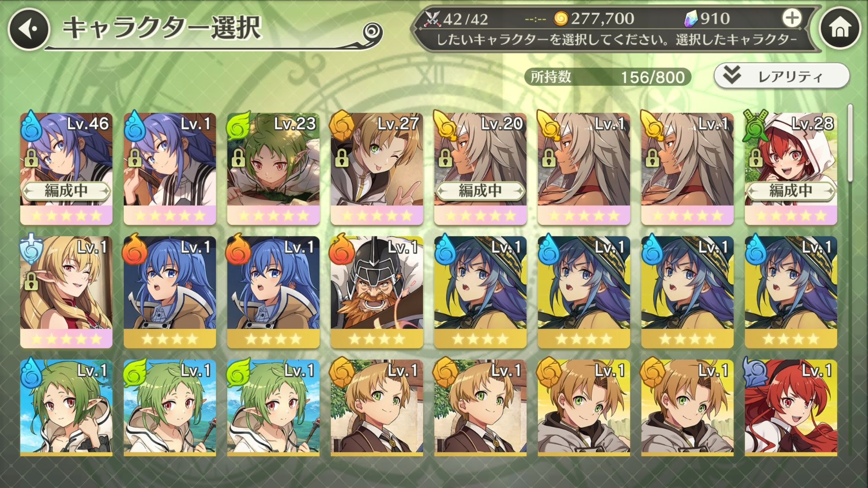
Task: Select the helmeted dwarf four-star character
Action: click(x=377, y=292)
